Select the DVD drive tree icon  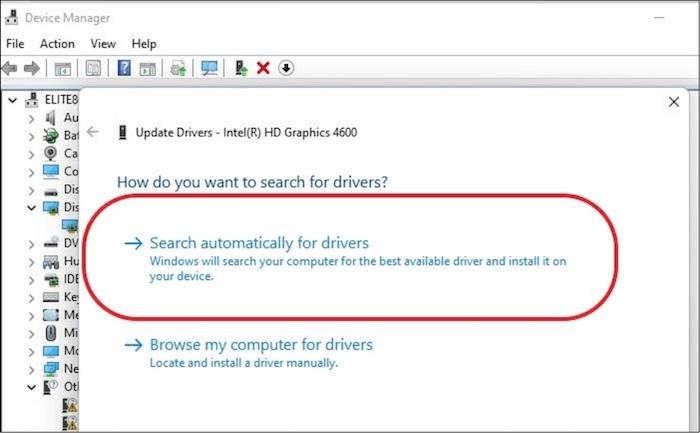[51, 242]
